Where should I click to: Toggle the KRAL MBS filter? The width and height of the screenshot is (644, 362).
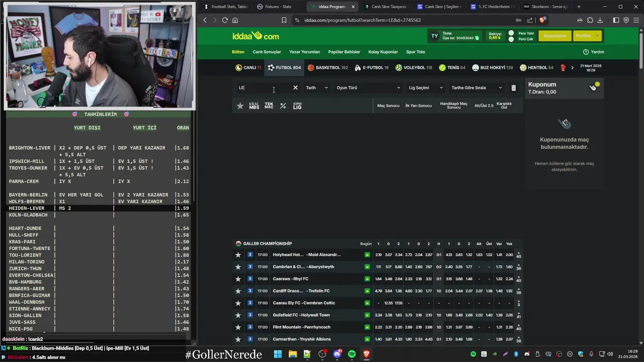tap(254, 106)
